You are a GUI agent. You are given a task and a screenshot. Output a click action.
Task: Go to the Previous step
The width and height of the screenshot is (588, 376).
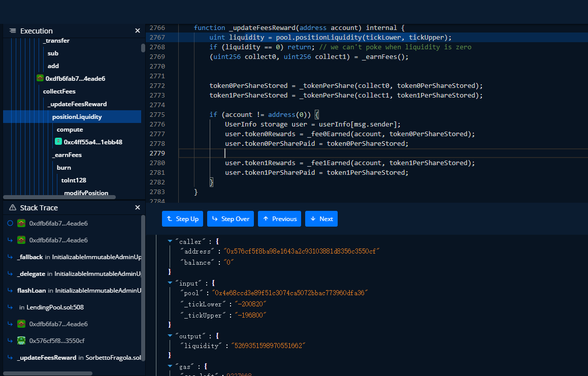point(279,219)
